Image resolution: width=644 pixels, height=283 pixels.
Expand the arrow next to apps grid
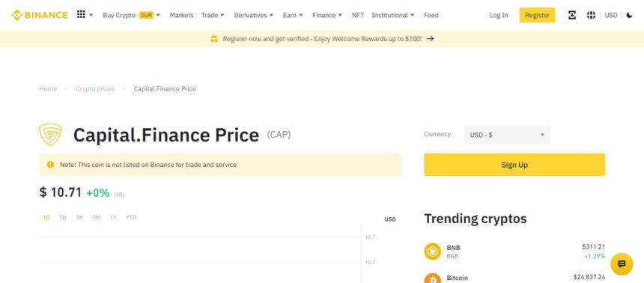click(91, 15)
